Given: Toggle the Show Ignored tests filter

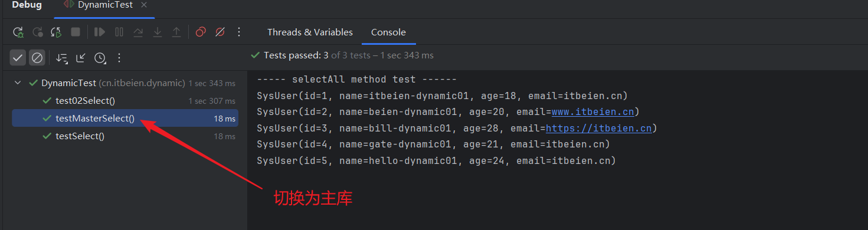Looking at the screenshot, I should point(37,58).
